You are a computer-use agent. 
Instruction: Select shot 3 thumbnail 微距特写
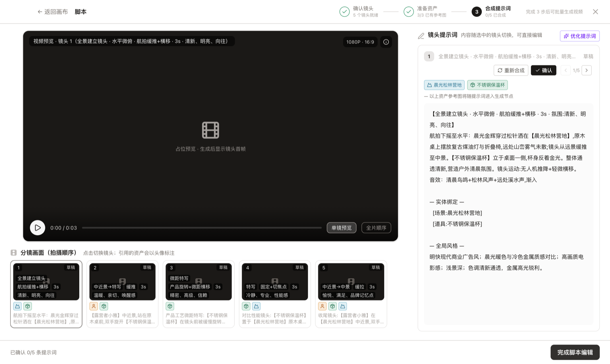[x=199, y=282]
